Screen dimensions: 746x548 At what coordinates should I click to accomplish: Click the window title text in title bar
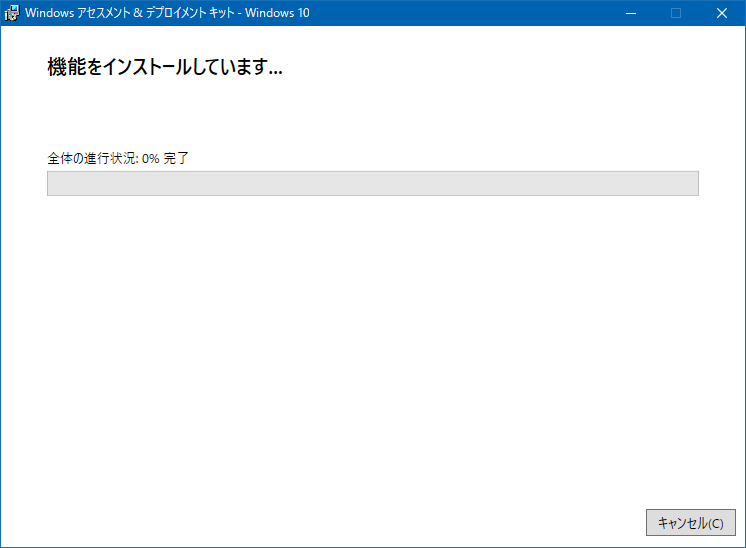pyautogui.click(x=167, y=13)
